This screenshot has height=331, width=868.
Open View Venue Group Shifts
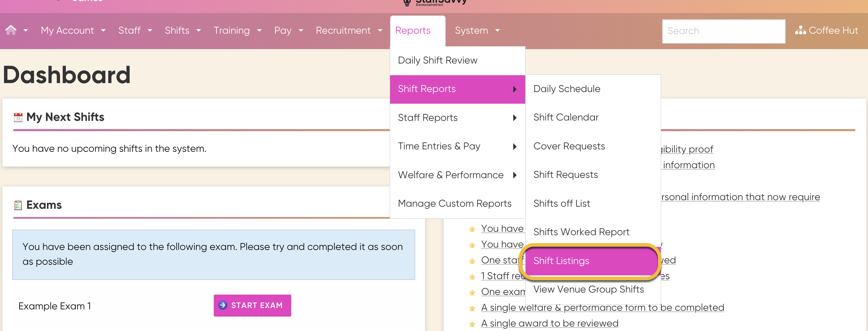(x=593, y=289)
